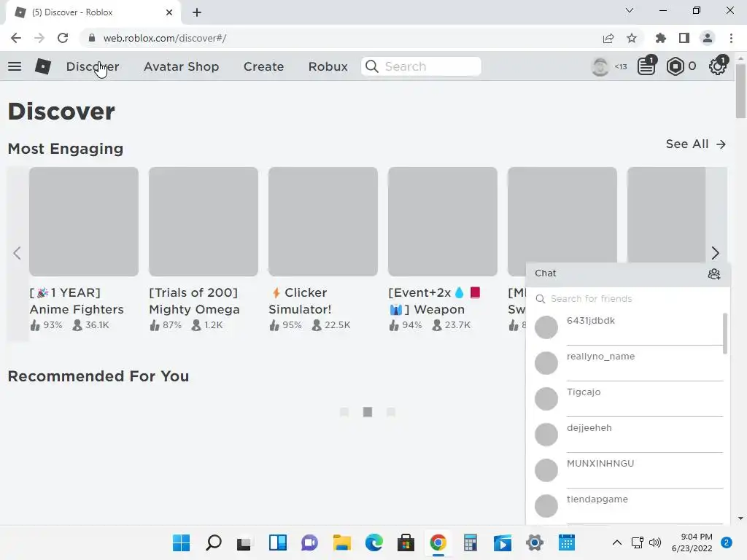
Task: Open Chrome three-dot menu
Action: [731, 38]
